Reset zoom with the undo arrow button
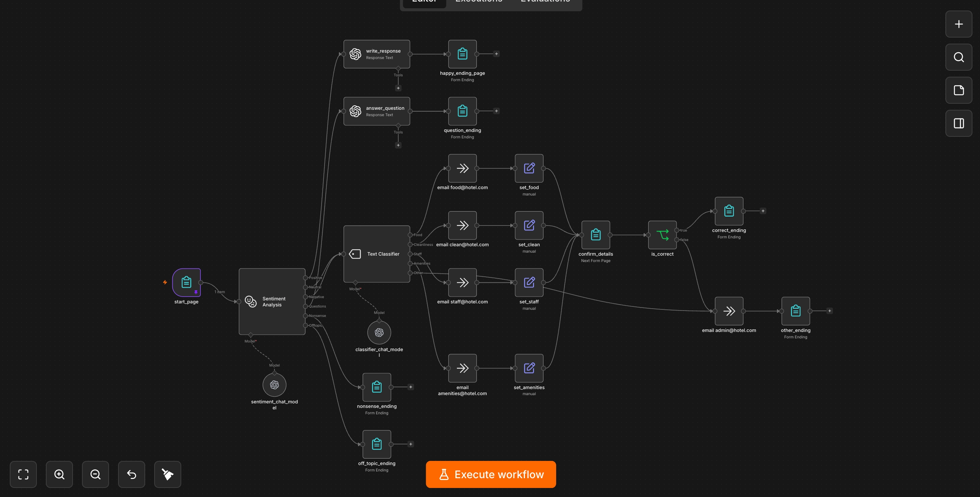980x497 pixels. pos(132,474)
